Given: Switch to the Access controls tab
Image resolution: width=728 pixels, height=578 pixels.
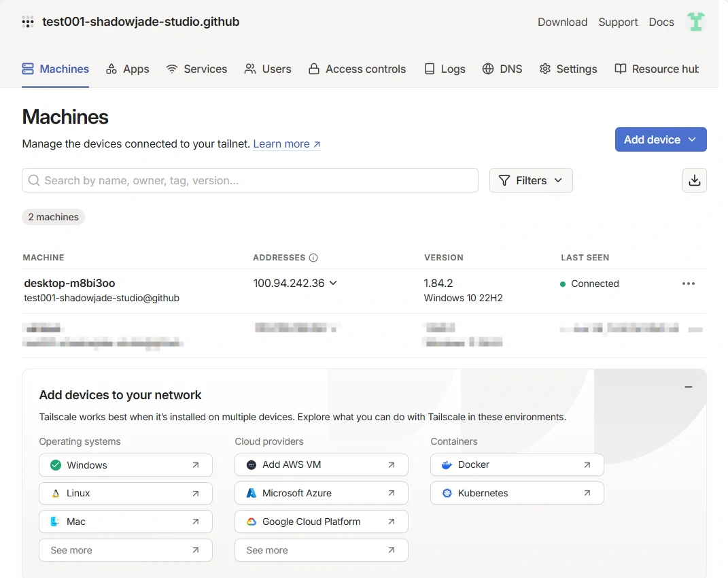Looking at the screenshot, I should point(357,69).
